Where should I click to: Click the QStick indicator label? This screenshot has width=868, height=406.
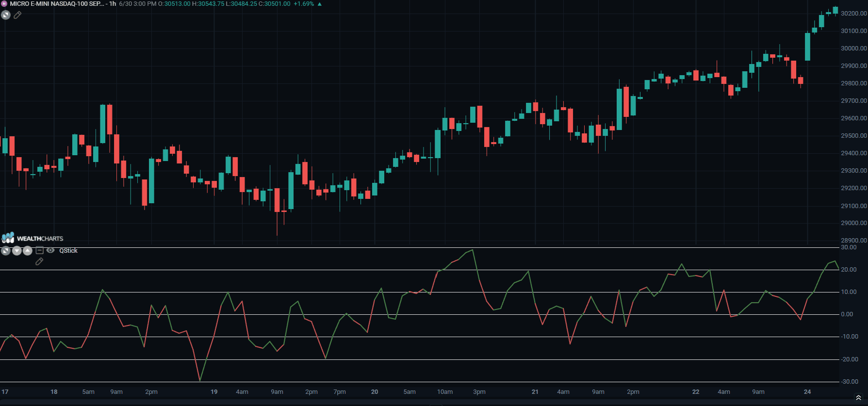pyautogui.click(x=68, y=251)
